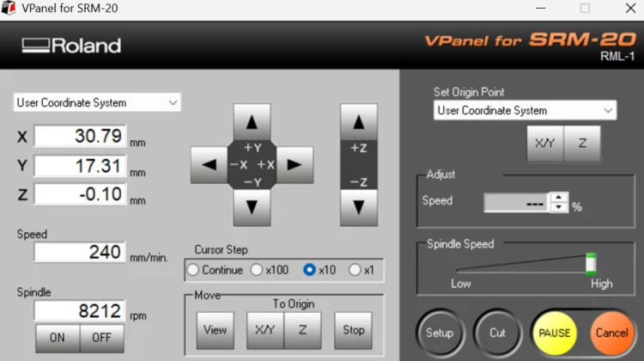
Task: Open the Cut dialog
Action: 497,333
